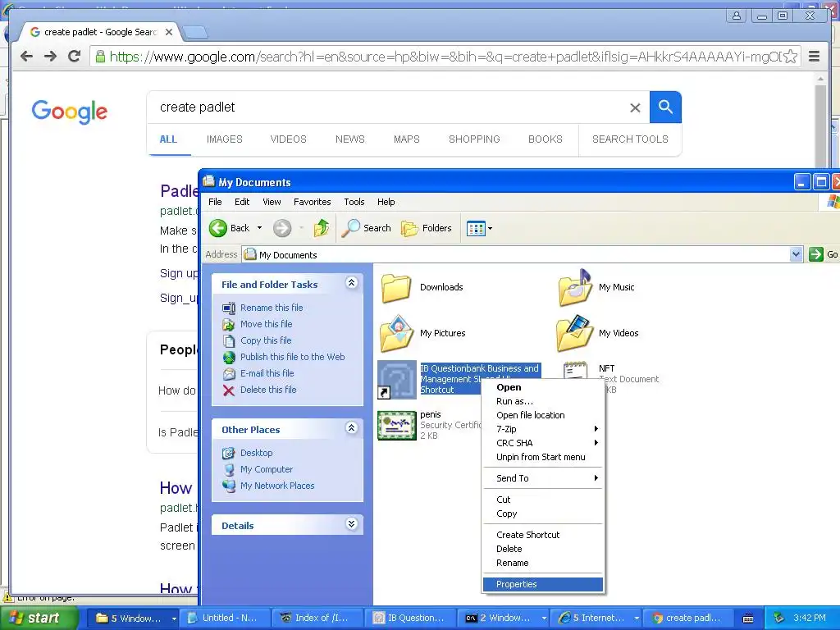
Task: Open Untitled Notepad taskbar button
Action: 225,619
